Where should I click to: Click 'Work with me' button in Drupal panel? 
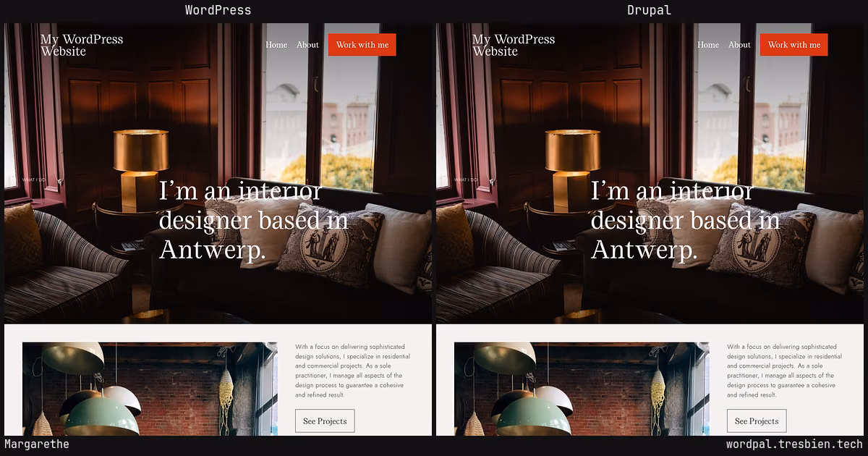pos(794,45)
